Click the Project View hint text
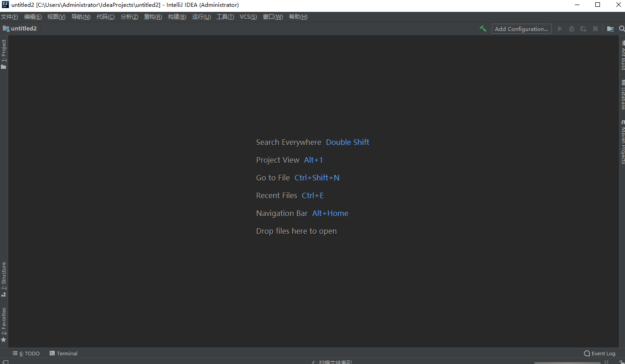The image size is (625, 364). 278,160
